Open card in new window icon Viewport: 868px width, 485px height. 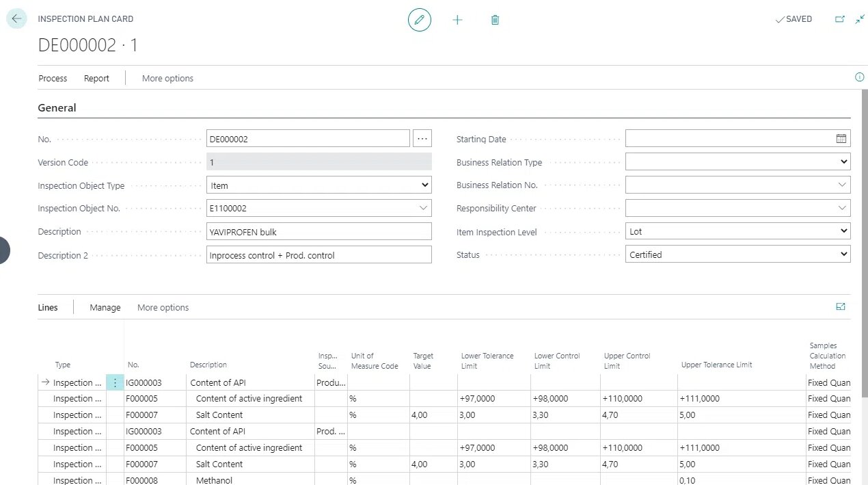840,19
